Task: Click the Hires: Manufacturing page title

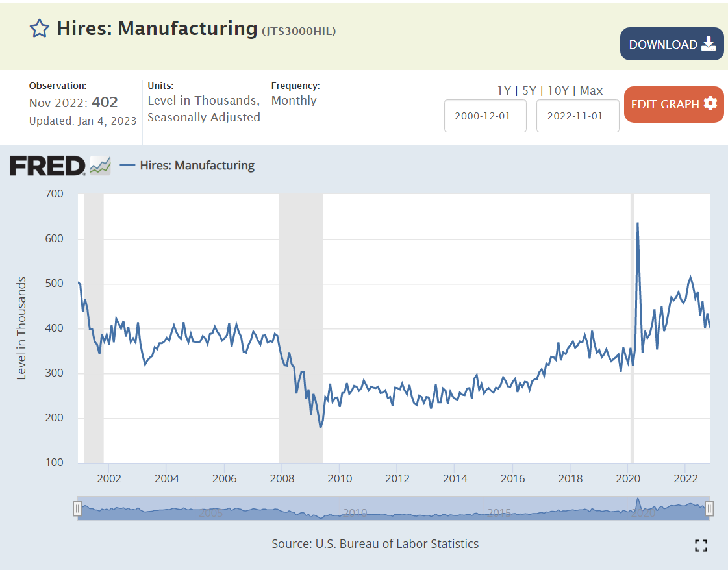Action: (157, 29)
